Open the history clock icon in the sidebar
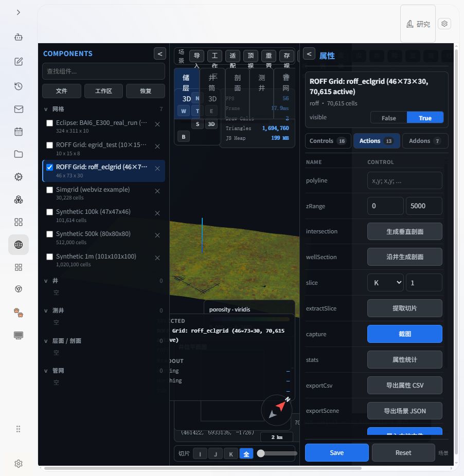Image resolution: width=464 pixels, height=476 pixels. [19, 86]
